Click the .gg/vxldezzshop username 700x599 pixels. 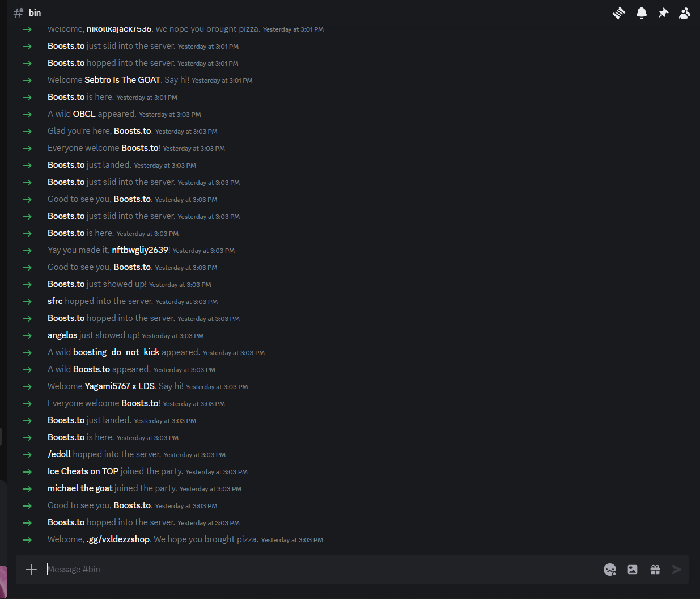click(x=118, y=539)
